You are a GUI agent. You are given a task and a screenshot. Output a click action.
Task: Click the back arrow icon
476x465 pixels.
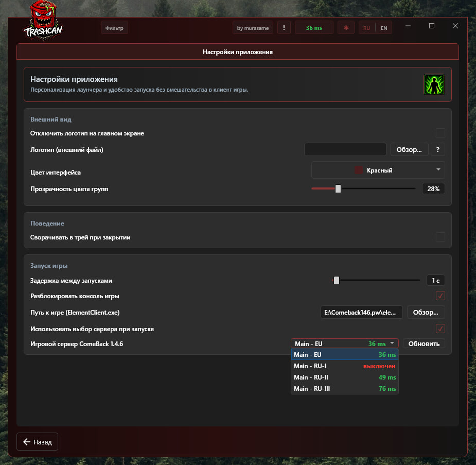(x=27, y=442)
